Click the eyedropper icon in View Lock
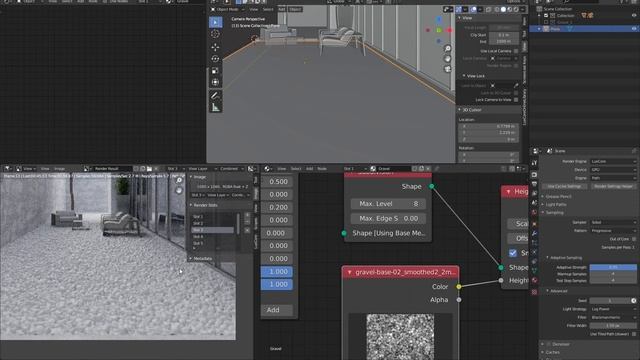This screenshot has width=640, height=360. [516, 86]
